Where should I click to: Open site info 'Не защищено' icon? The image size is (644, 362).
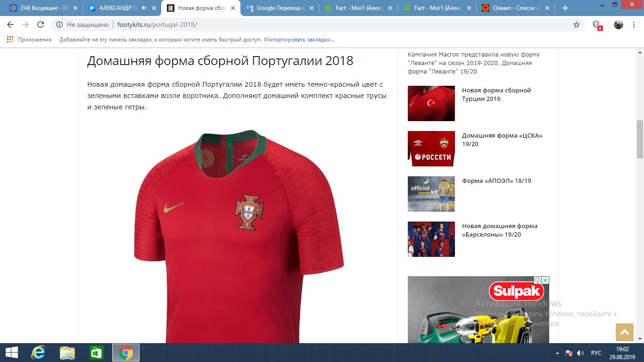pyautogui.click(x=59, y=25)
